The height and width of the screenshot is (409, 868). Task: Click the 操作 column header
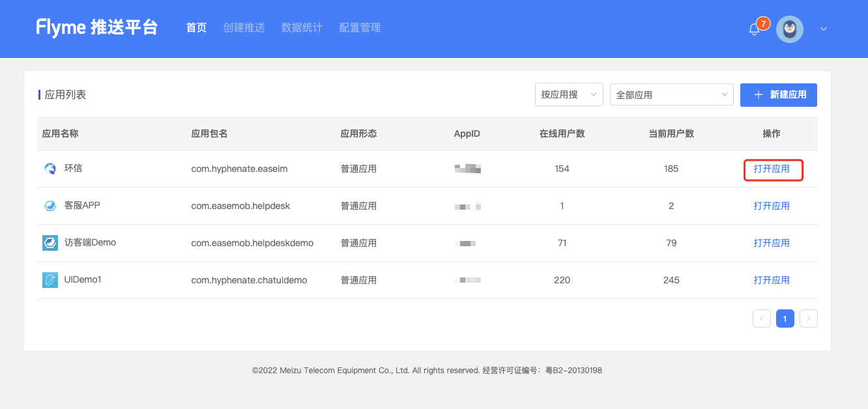(x=772, y=134)
